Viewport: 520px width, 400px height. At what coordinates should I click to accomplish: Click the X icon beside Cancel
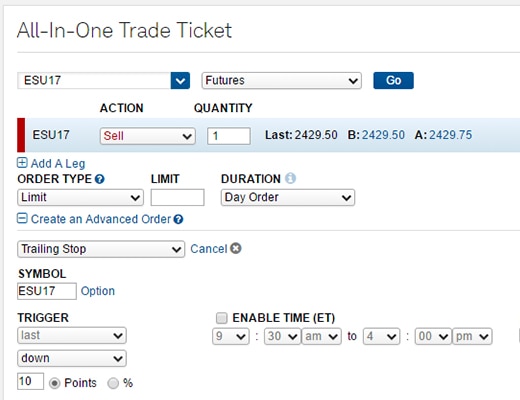click(236, 248)
